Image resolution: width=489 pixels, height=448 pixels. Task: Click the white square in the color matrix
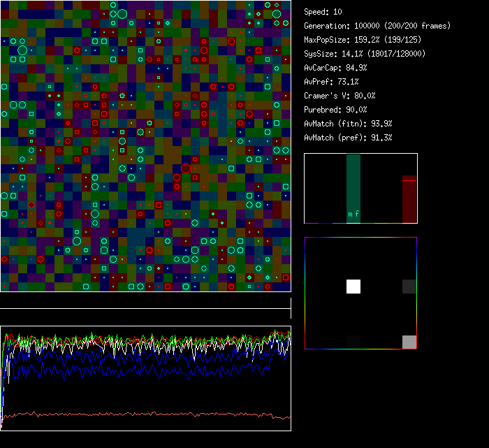point(353,287)
